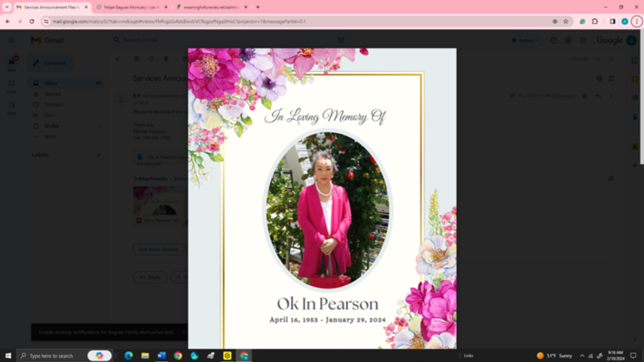644x362 pixels.
Task: Open the Chat section in Gmail sidebar
Action: (x=11, y=86)
